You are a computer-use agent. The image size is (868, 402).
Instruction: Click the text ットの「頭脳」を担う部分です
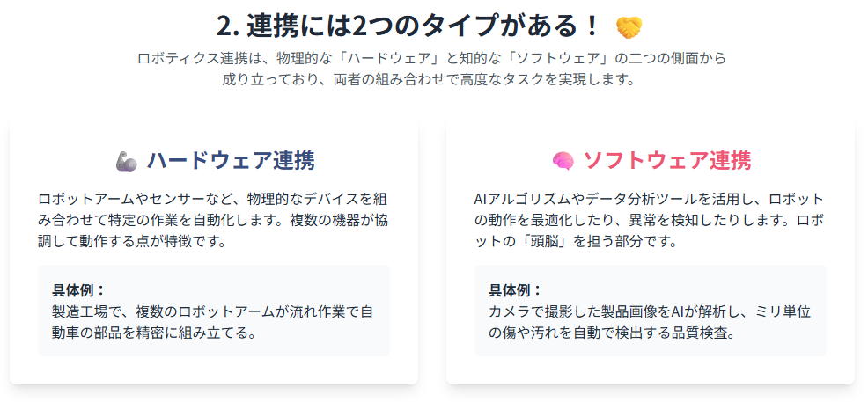tap(577, 242)
